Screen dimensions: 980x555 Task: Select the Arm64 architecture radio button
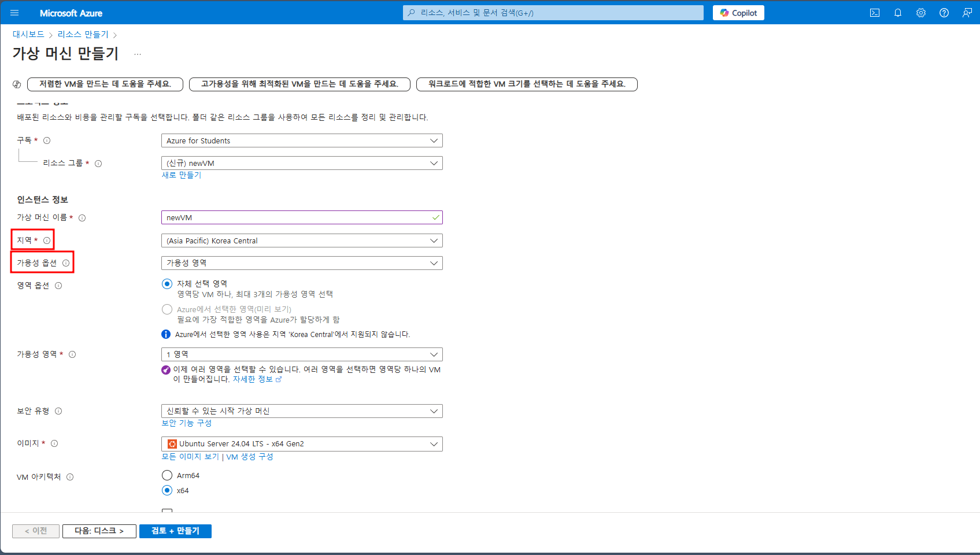click(x=167, y=475)
